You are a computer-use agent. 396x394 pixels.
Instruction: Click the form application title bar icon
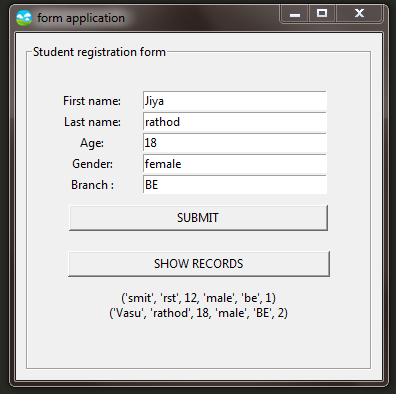[x=24, y=18]
